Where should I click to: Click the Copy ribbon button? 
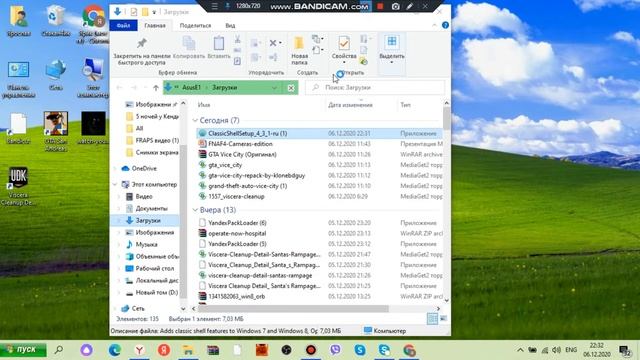[189, 48]
